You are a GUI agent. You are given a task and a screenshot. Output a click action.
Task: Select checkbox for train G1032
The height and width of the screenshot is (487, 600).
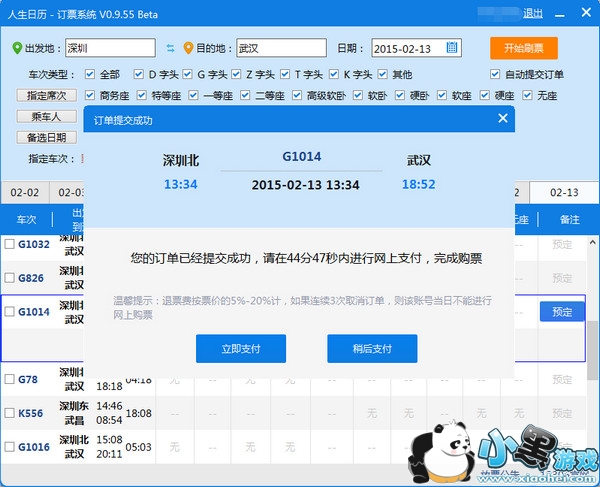[x=10, y=244]
